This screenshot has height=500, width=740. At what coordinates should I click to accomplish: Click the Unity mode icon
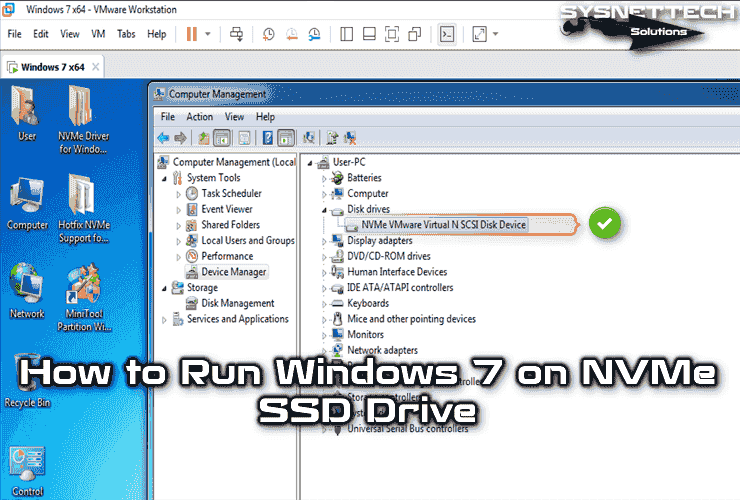pos(414,34)
